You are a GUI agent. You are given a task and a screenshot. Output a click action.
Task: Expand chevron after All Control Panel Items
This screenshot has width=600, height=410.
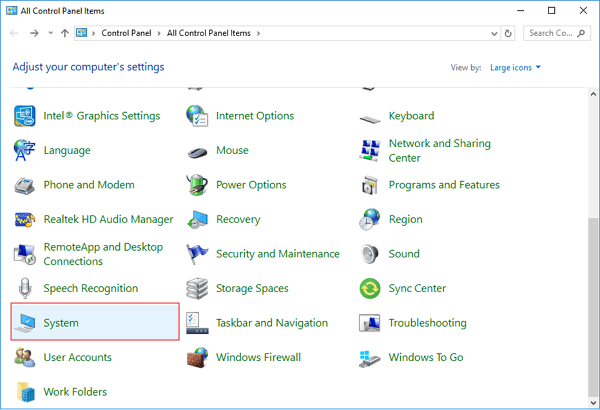pyautogui.click(x=258, y=33)
